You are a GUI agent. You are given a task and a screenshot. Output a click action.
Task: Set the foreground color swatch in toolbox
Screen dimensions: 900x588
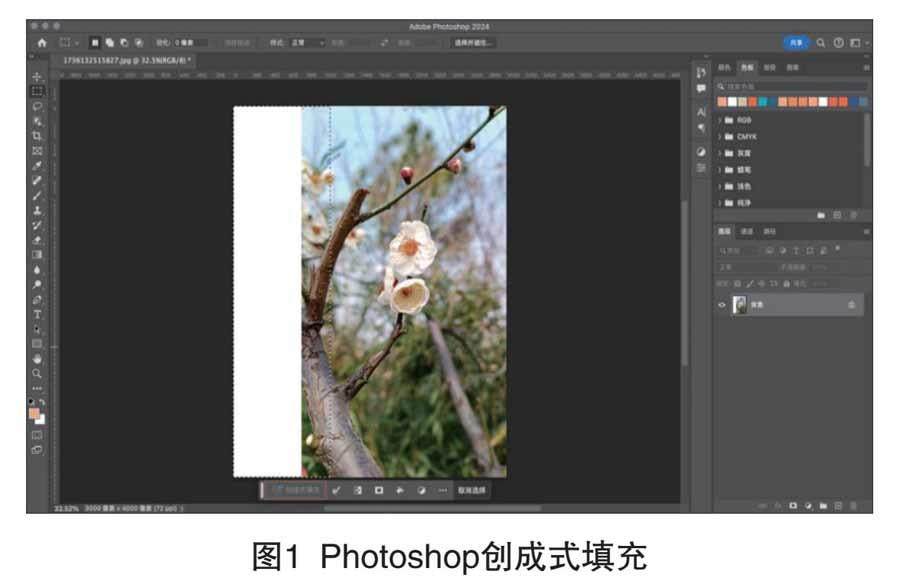34,413
